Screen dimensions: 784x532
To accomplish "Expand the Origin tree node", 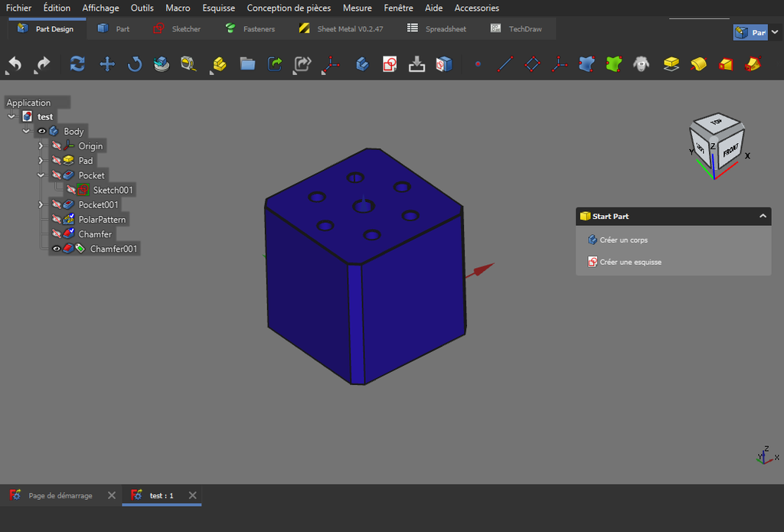I will point(41,146).
